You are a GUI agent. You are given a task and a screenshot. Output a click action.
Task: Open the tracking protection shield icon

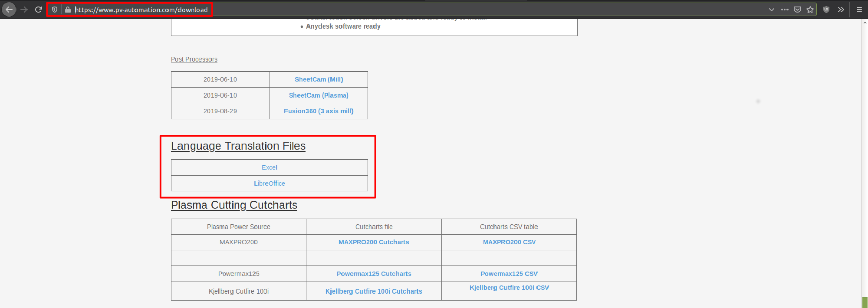55,10
